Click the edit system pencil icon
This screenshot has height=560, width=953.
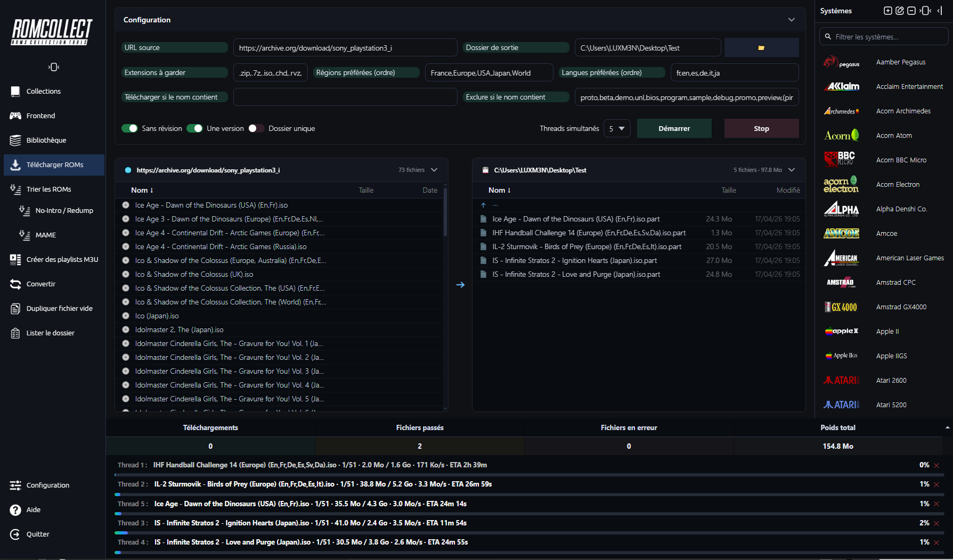pos(900,11)
